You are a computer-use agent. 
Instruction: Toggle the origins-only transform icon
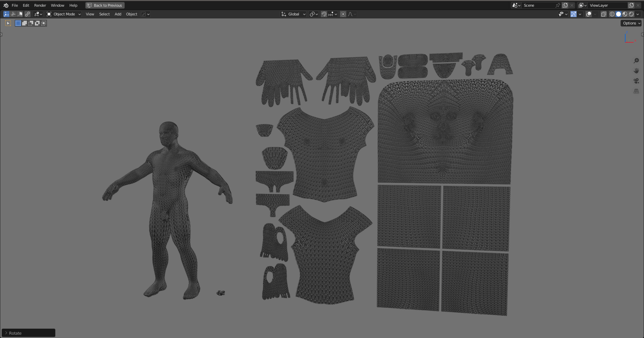coord(13,14)
